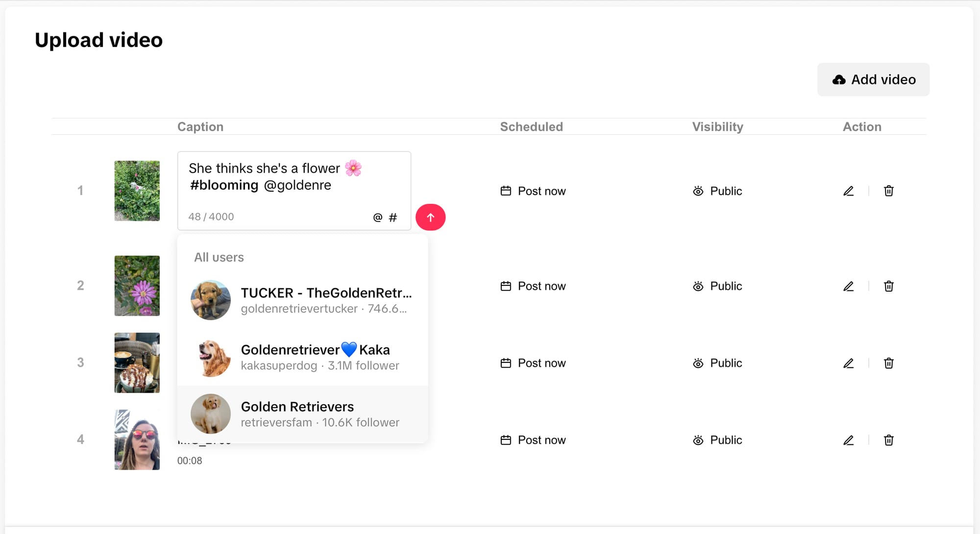980x534 pixels.
Task: Change Public visibility for video 2
Action: pyautogui.click(x=717, y=286)
